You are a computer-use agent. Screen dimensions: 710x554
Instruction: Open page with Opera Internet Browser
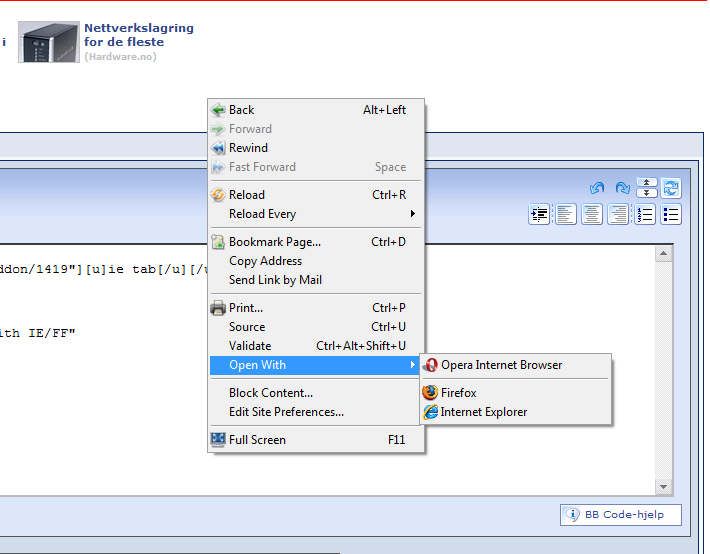(x=516, y=365)
